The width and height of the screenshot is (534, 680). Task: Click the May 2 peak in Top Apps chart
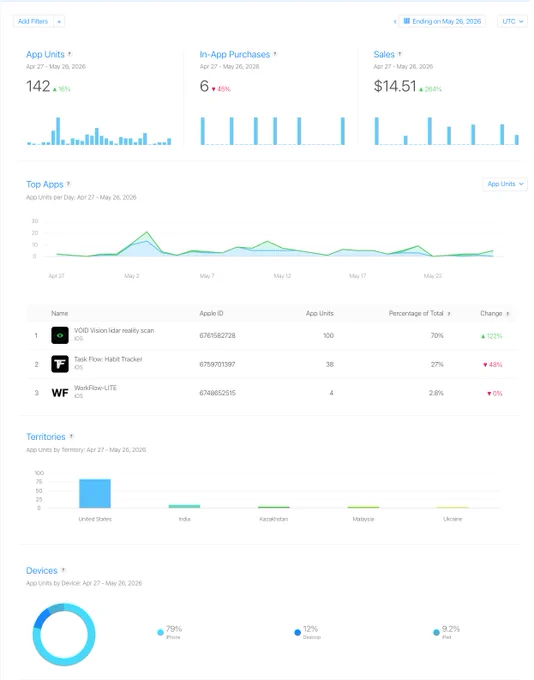tap(147, 232)
